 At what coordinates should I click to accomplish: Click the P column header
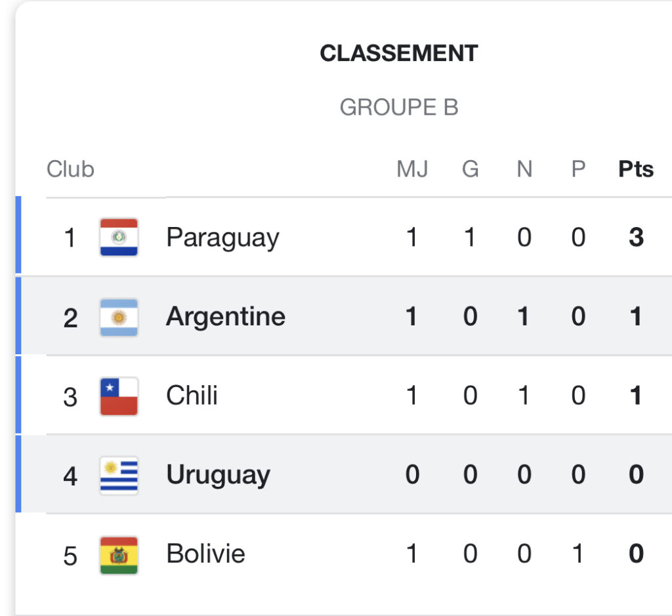point(579,169)
